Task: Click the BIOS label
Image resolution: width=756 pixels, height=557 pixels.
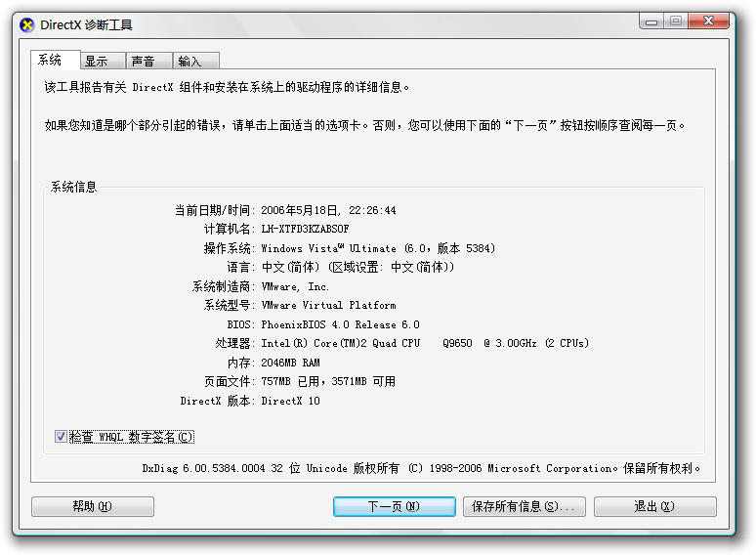Action: coord(240,324)
